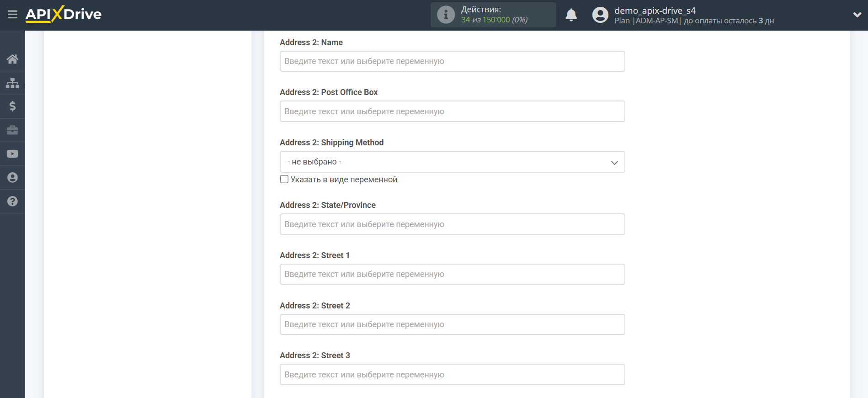Screen dimensions: 868x398
Task: Open the dollar billing icon
Action: (x=12, y=106)
